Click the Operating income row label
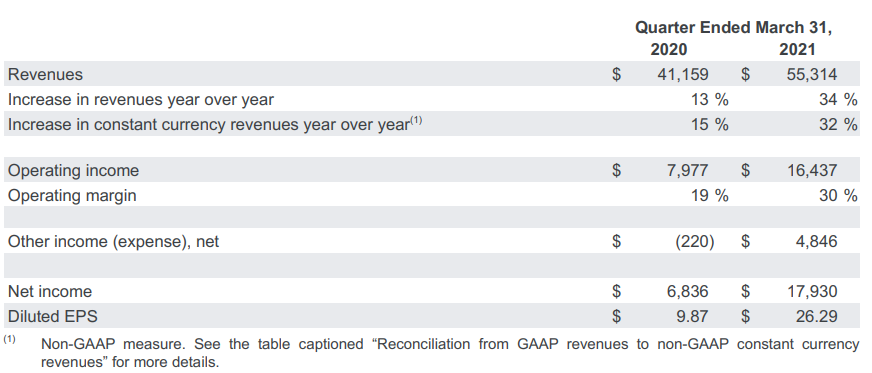 click(73, 170)
